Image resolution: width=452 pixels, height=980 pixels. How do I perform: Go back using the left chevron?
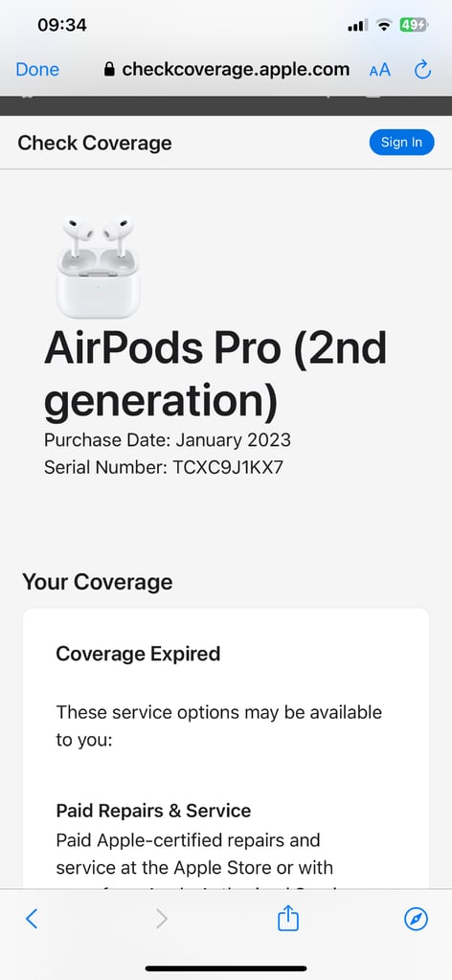32,919
